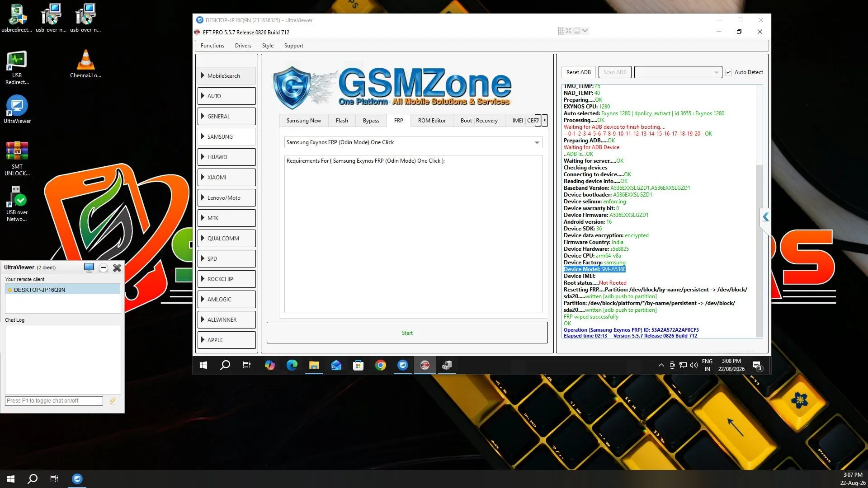
Task: Open the remote notification center icon
Action: click(x=757, y=365)
